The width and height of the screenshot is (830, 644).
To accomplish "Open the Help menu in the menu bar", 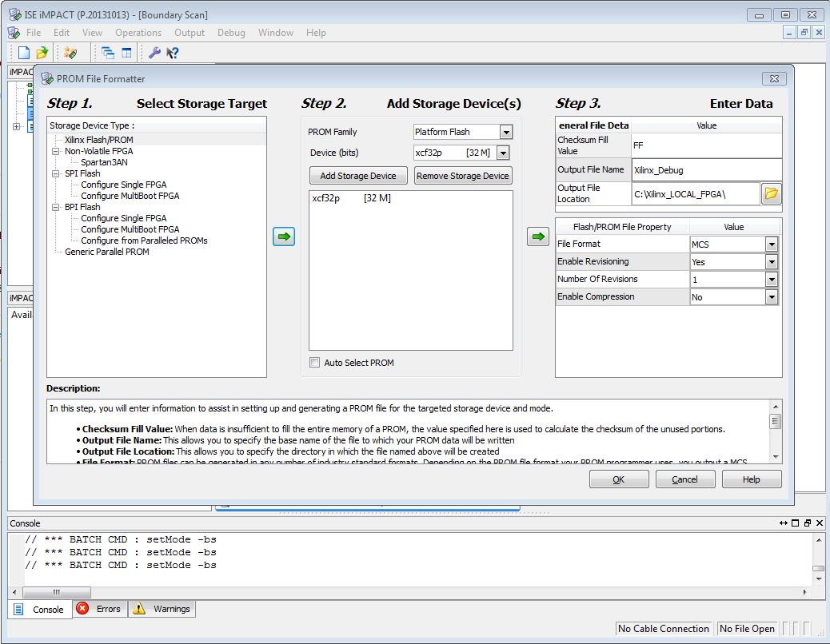I will pyautogui.click(x=316, y=33).
